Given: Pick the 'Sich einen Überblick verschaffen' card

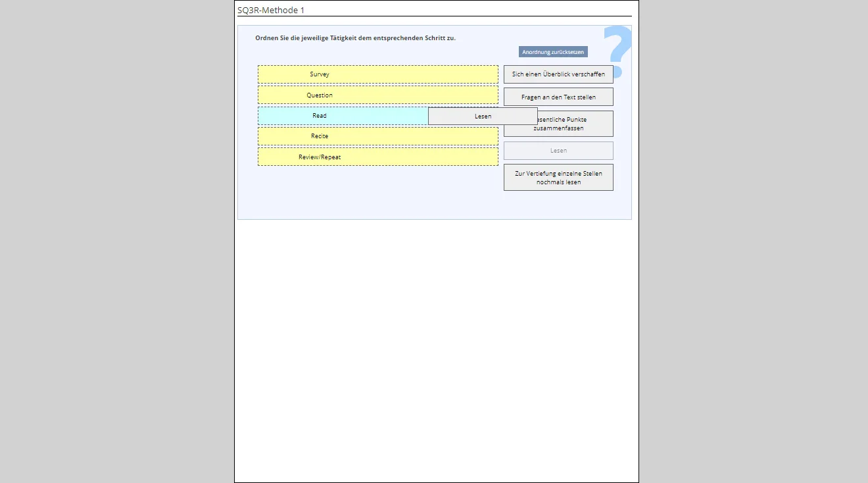Looking at the screenshot, I should (x=558, y=74).
